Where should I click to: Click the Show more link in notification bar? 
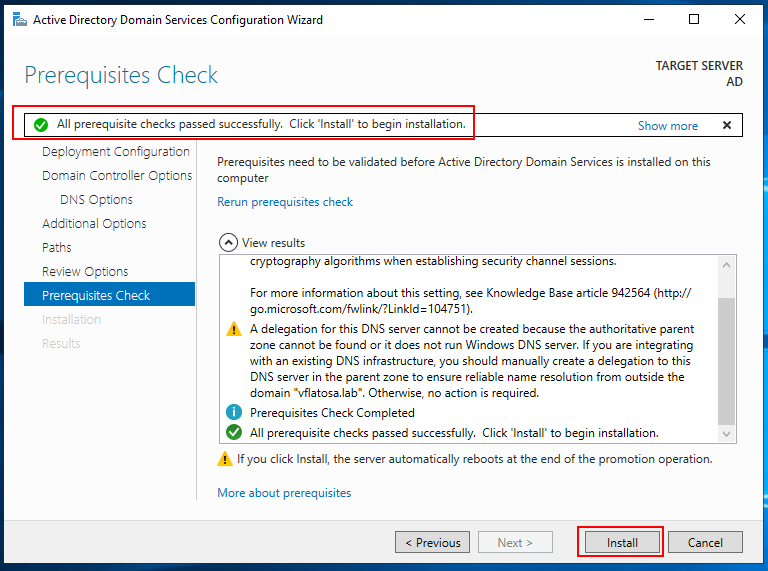pos(668,126)
